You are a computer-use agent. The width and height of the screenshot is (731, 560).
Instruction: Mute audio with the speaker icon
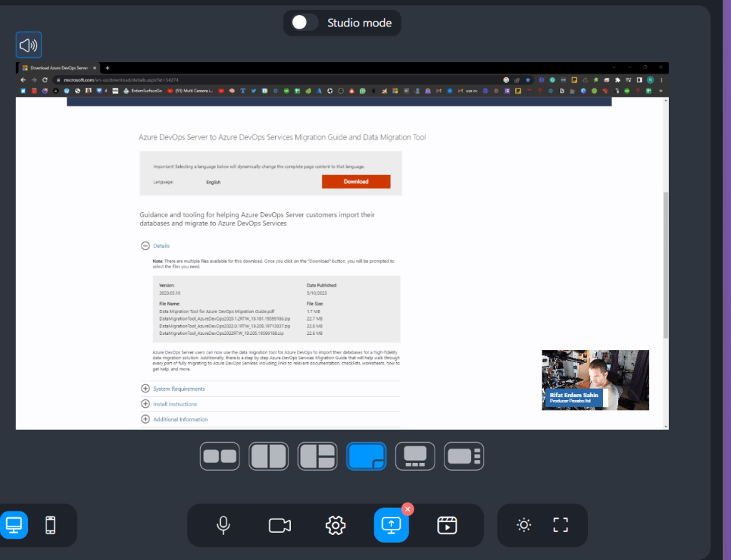(x=29, y=45)
